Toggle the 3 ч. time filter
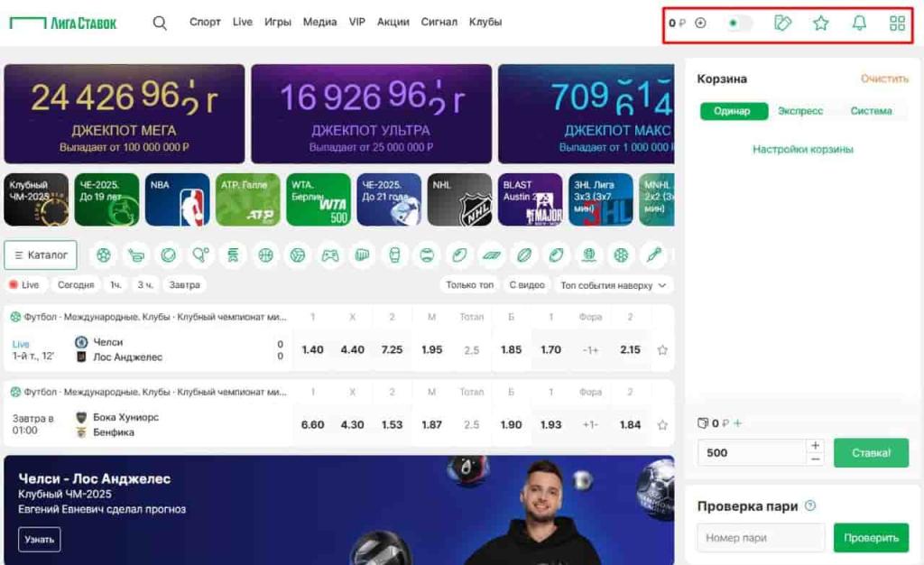Screen dimensions: 924x565 point(145,284)
